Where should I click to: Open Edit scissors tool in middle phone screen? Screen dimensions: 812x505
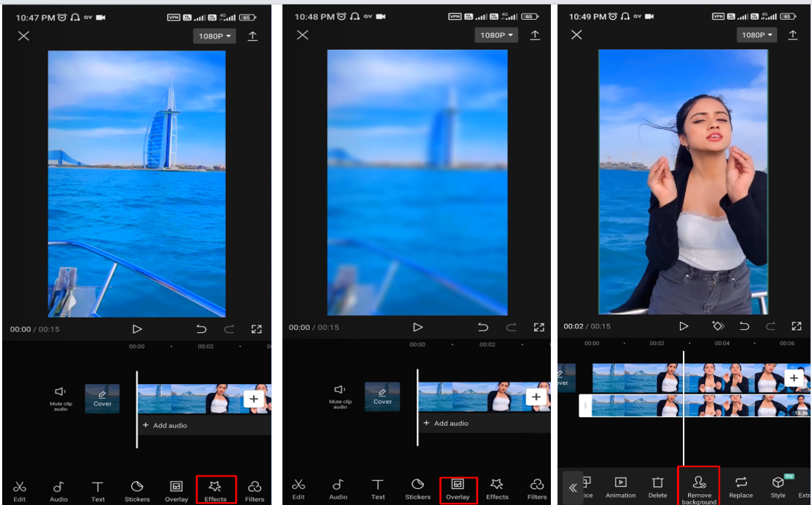pos(299,489)
